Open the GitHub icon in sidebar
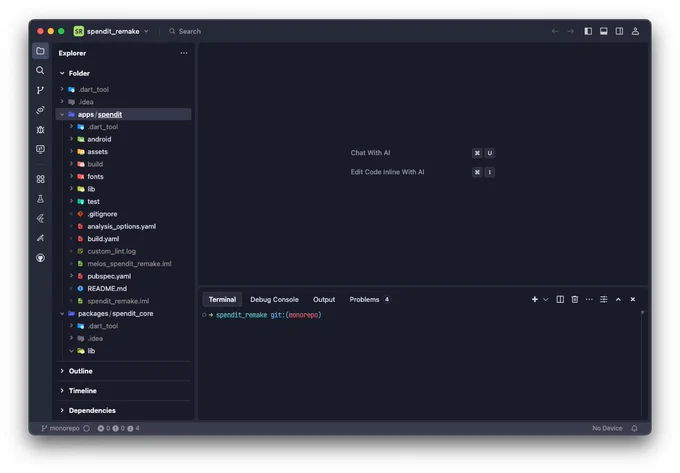680x473 pixels. (x=40, y=258)
